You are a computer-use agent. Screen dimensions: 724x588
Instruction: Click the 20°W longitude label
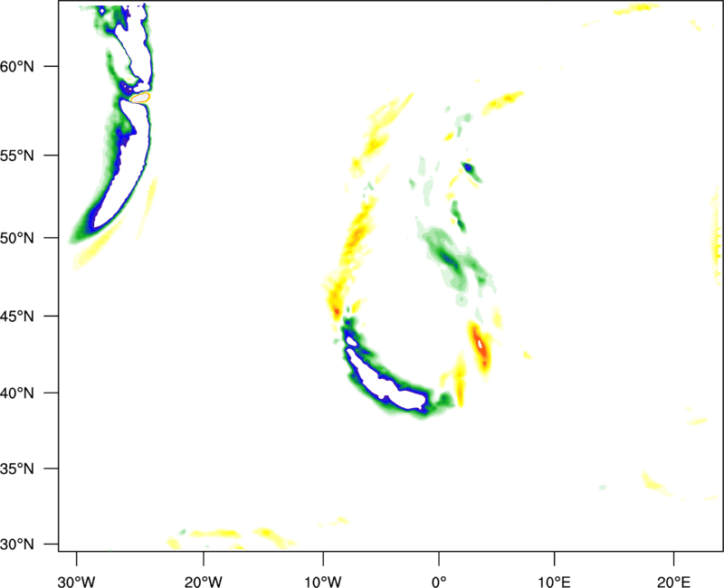204,582
